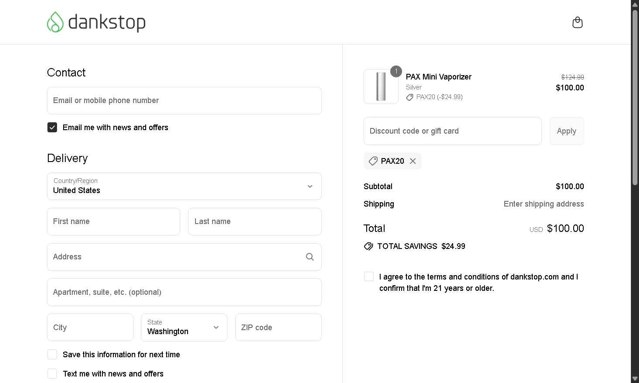Click the PAX Mini Vaporizer product thumbnail
Image resolution: width=639 pixels, height=383 pixels.
tap(381, 86)
